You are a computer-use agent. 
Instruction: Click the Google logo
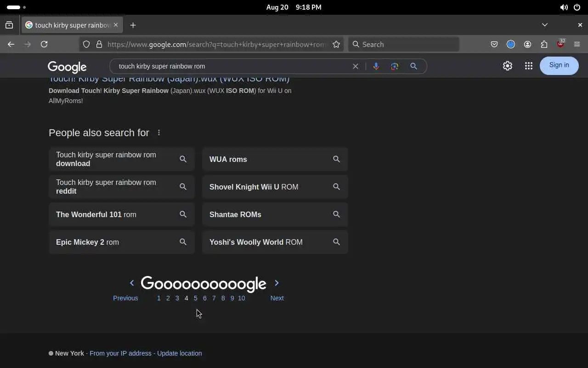67,67
